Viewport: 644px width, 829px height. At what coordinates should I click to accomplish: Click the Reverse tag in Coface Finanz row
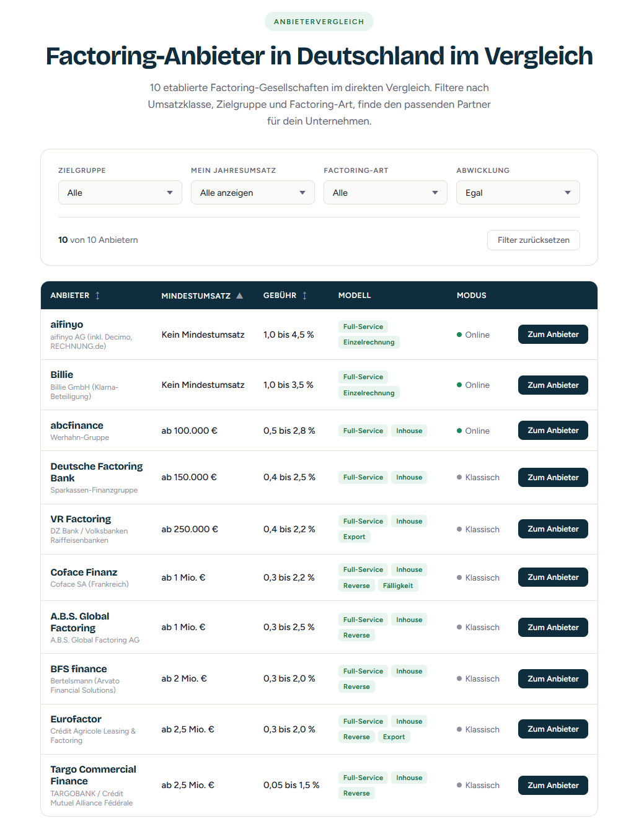356,586
